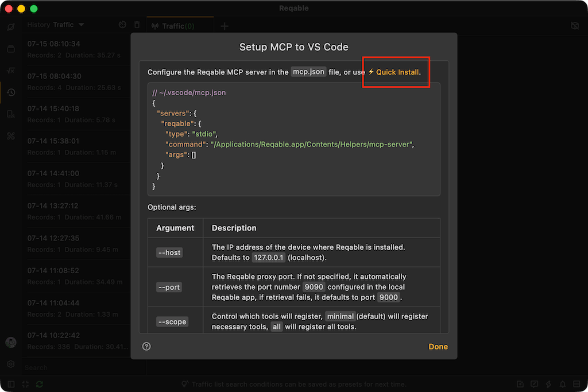The image size is (588, 392).
Task: Toggle the collapse arrows icon in the status bar
Action: 25,384
